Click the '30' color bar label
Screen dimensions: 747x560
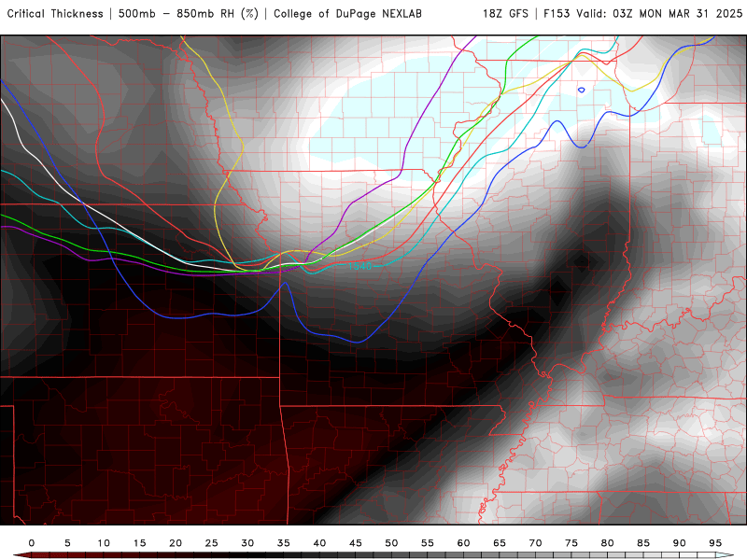tap(247, 543)
